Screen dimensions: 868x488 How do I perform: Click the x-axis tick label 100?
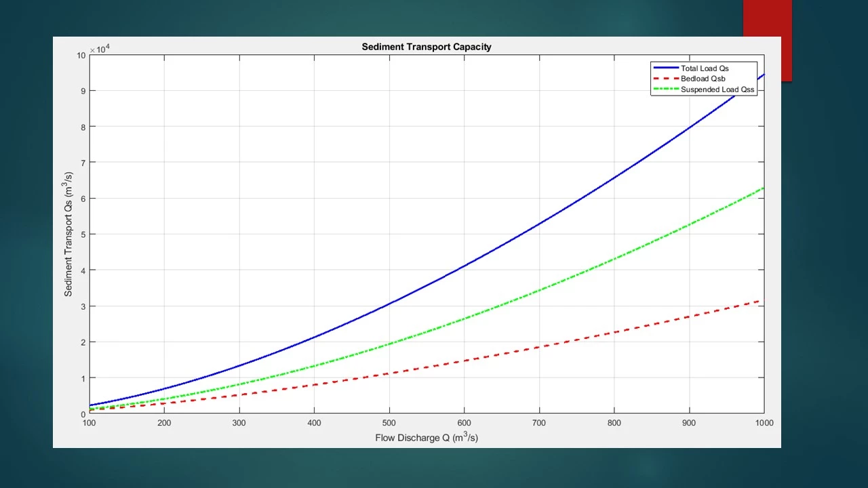(90, 423)
